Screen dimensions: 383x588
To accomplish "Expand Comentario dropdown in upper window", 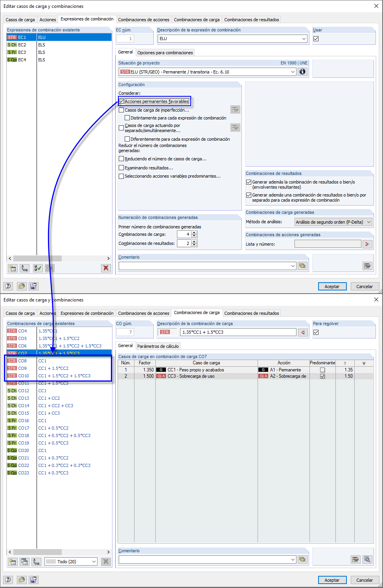I will (x=293, y=266).
